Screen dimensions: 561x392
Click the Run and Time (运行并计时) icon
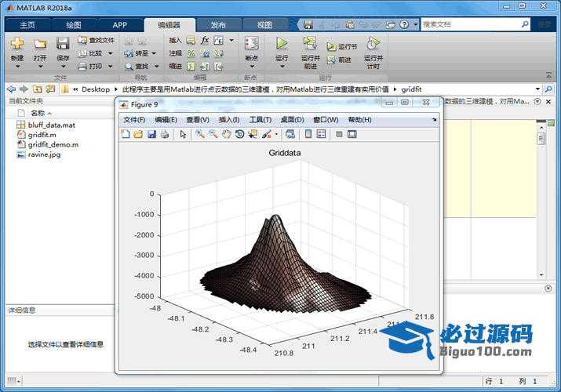click(x=373, y=43)
